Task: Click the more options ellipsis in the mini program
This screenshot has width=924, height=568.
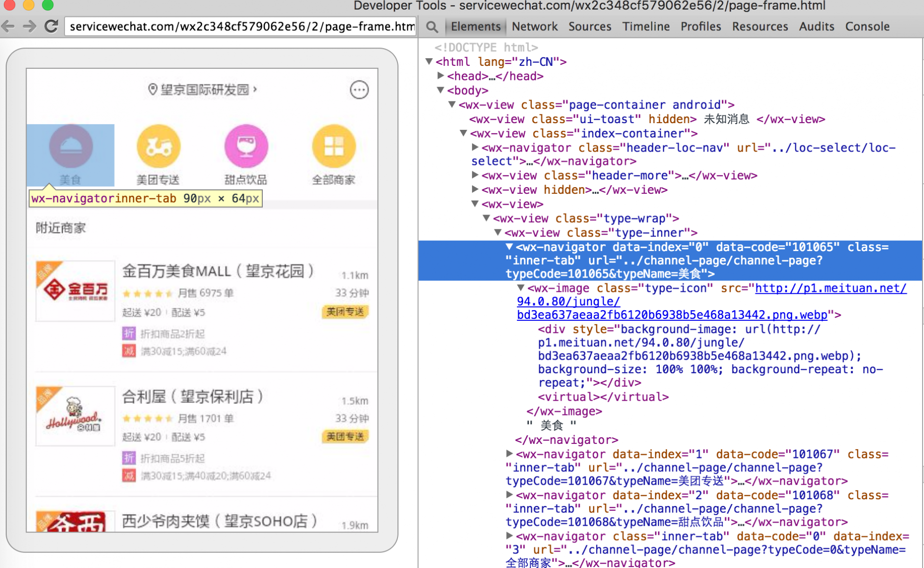Action: (x=359, y=89)
